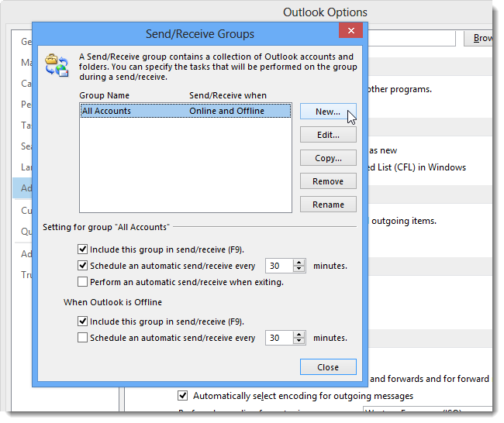Screen dimensions: 504x423
Task: Increase offline schedule minutes with up arrow
Action: [x=299, y=335]
